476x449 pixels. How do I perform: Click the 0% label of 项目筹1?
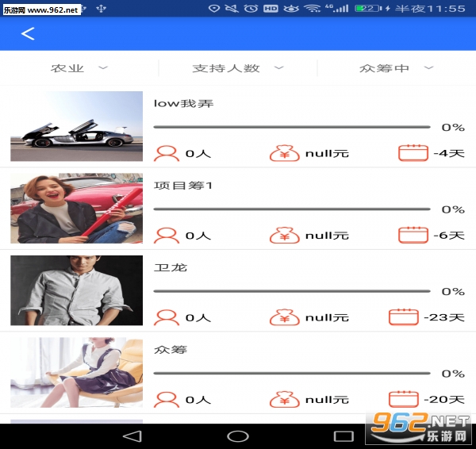coord(453,209)
